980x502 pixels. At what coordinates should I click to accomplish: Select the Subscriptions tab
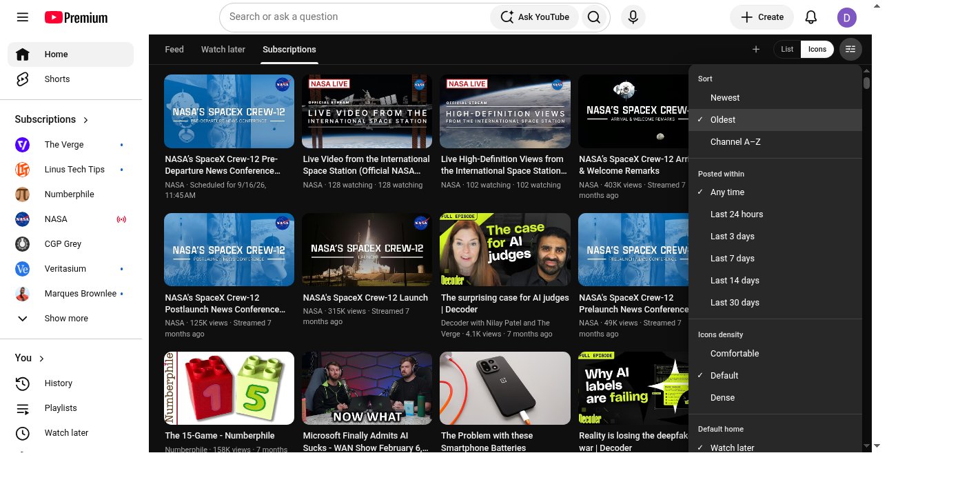[x=289, y=50]
